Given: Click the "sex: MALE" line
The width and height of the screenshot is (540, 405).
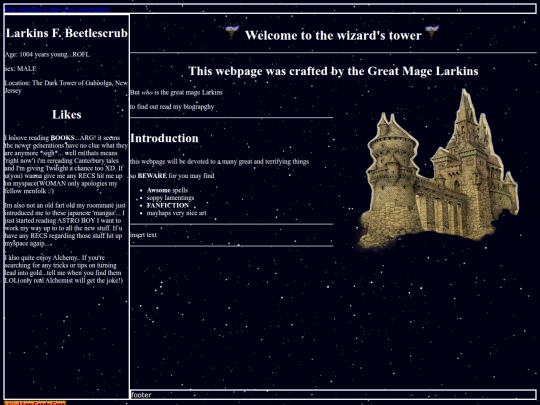Looking at the screenshot, I should click(20, 69).
